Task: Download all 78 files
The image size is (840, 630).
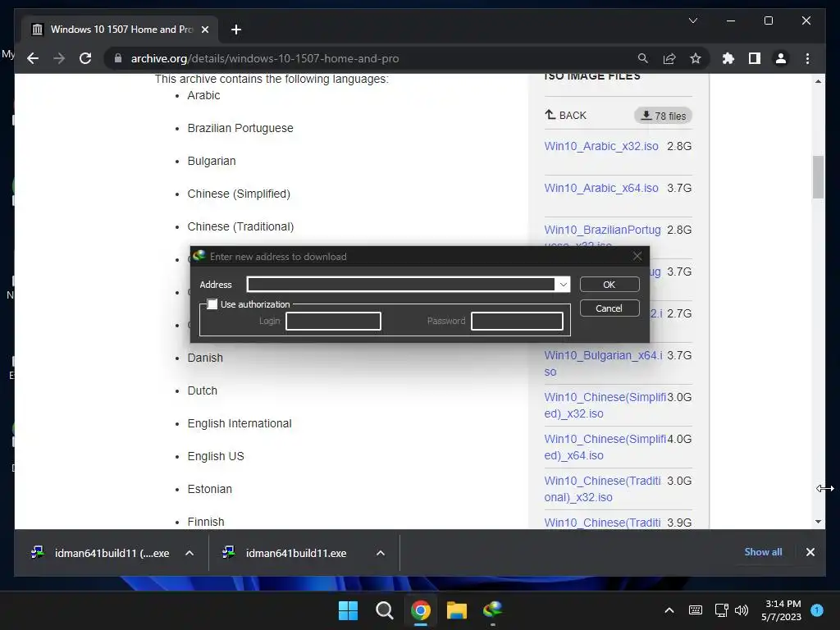Action: 663,116
